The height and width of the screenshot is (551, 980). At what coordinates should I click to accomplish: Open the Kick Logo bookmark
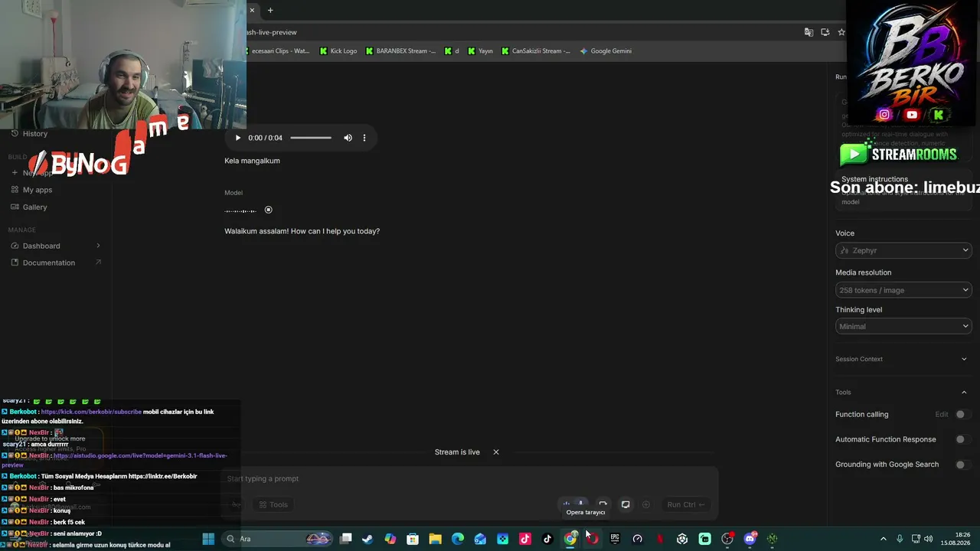pyautogui.click(x=338, y=51)
